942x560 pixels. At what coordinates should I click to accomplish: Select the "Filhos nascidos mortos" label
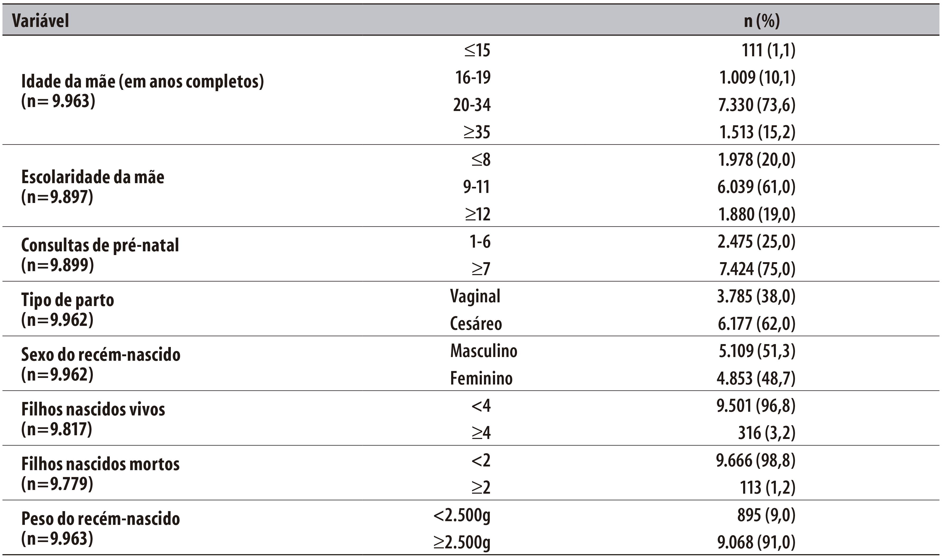pos(100,474)
